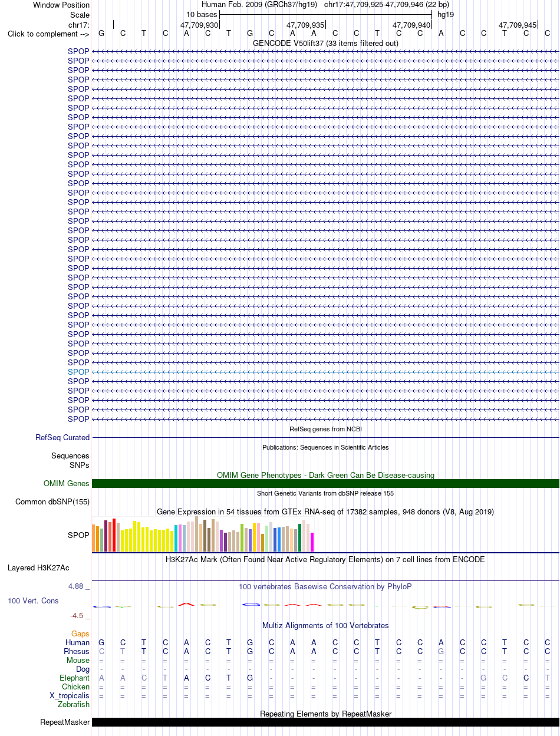Select the Rhesus alignment row label
The height and width of the screenshot is (736, 560).
pos(77,651)
